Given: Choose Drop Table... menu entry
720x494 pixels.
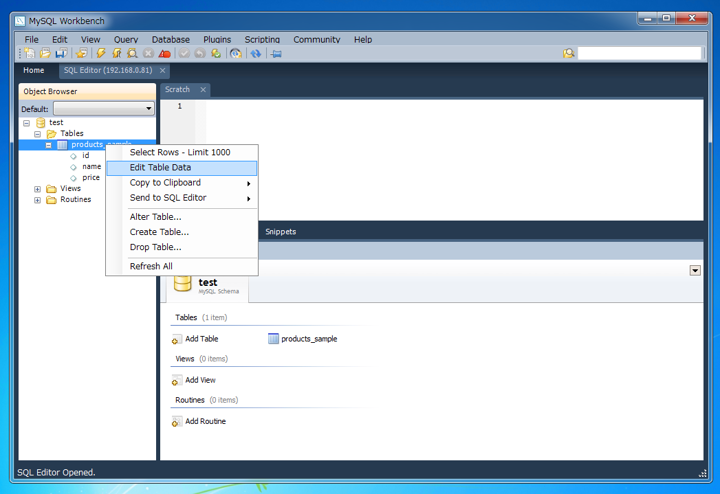Looking at the screenshot, I should click(182, 247).
